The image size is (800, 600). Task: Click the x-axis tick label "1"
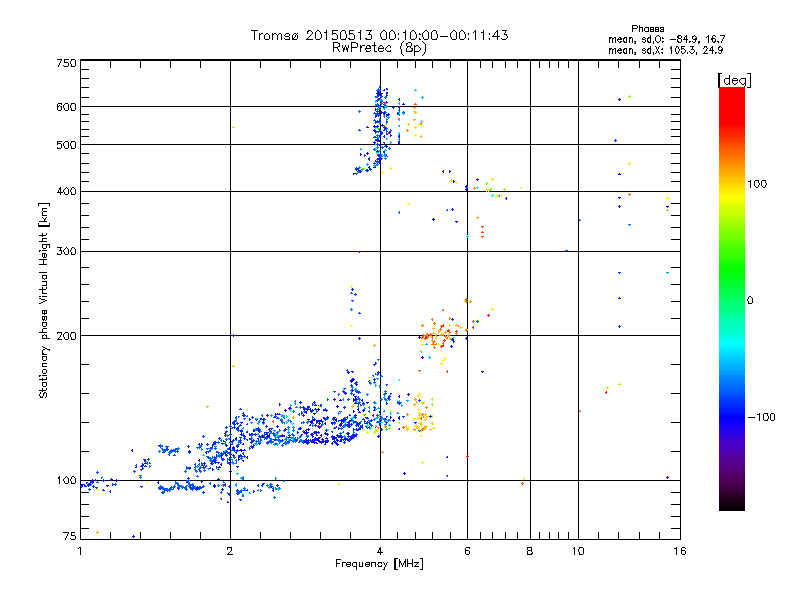coord(80,551)
